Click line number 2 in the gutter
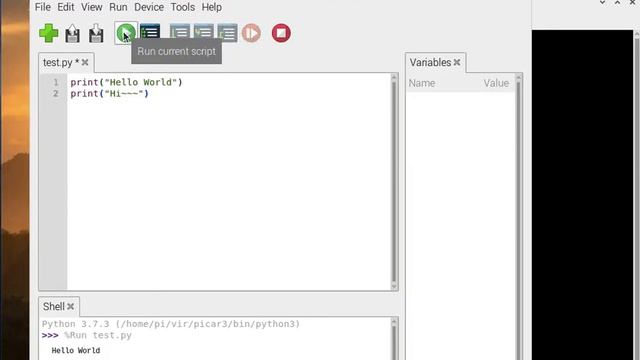640x360 pixels. pos(56,93)
